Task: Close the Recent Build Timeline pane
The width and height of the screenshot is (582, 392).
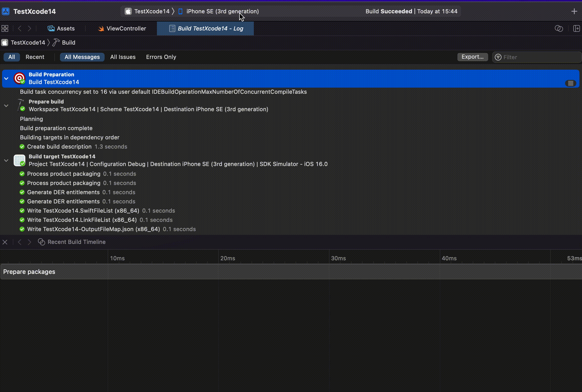Action: pos(5,242)
